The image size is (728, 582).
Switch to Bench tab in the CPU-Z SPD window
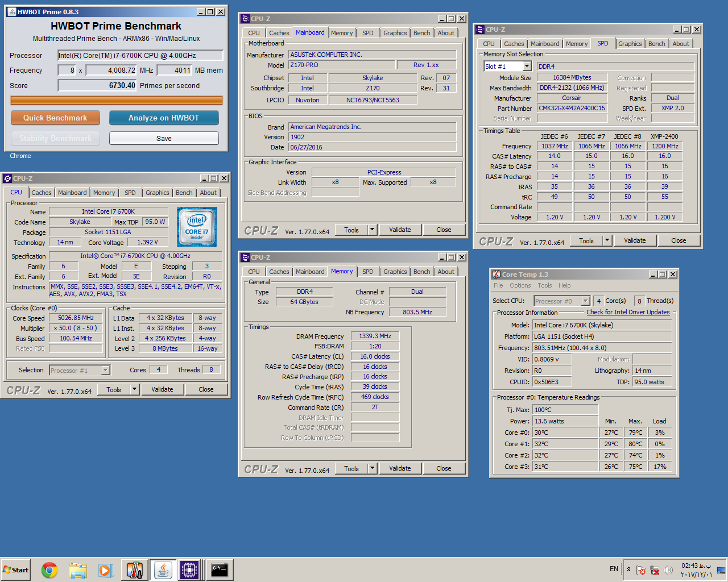point(656,44)
